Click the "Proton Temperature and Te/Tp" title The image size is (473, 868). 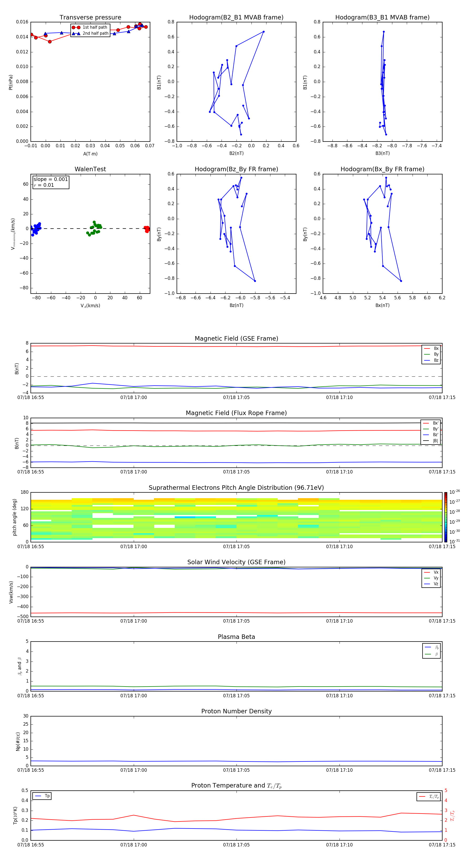(x=236, y=785)
